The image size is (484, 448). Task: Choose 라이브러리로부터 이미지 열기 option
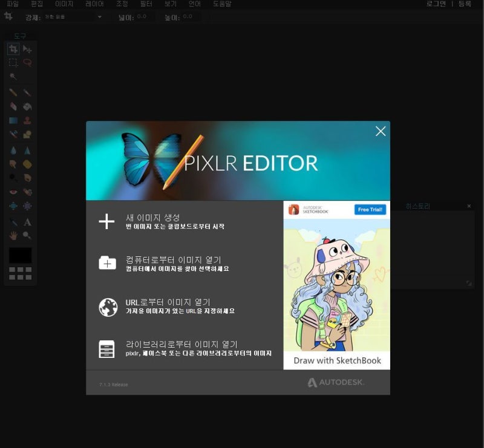coord(185,348)
